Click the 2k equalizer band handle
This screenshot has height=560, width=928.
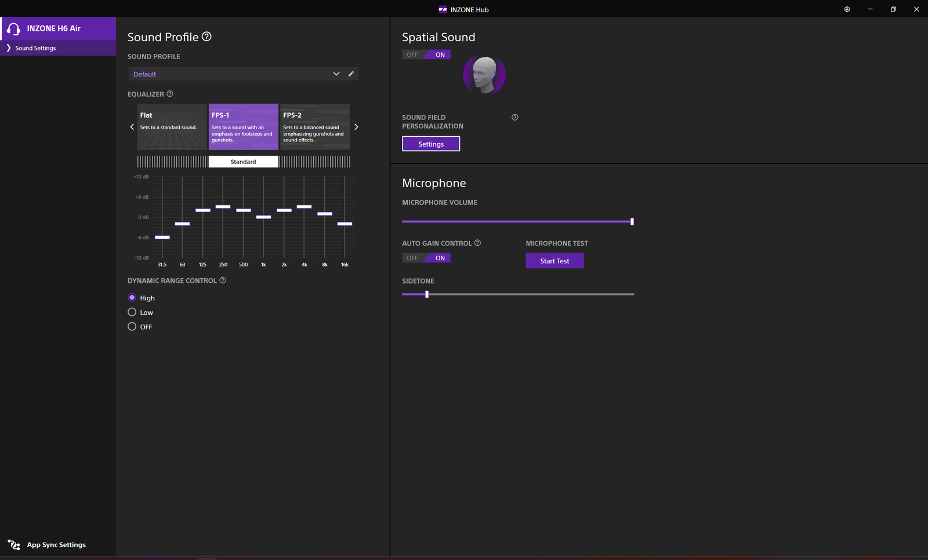pos(284,210)
